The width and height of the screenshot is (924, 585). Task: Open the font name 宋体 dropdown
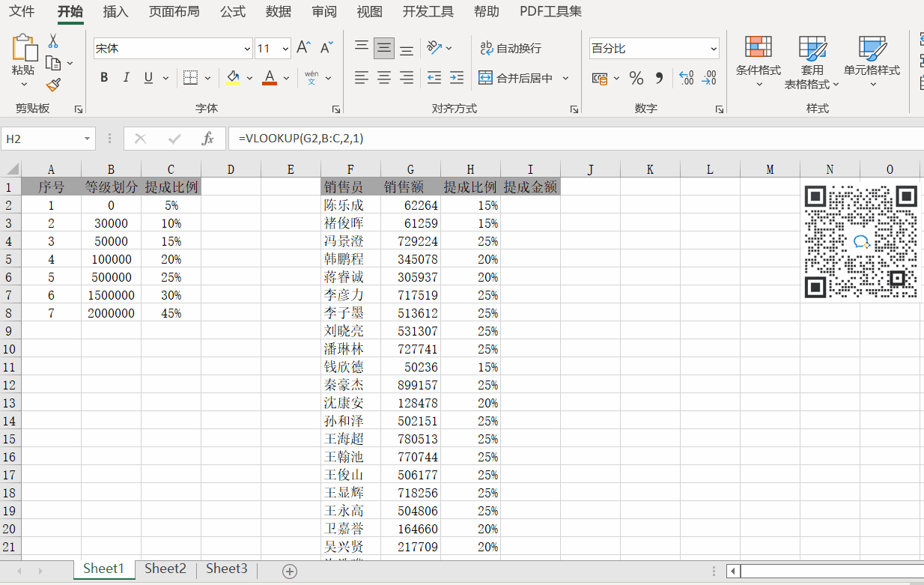click(248, 49)
